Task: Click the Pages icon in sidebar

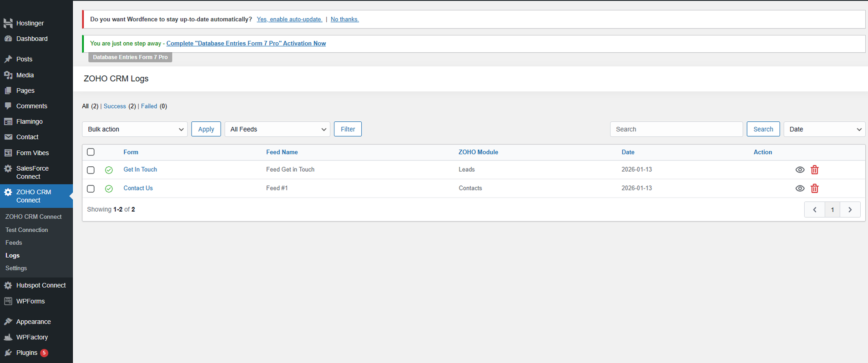Action: pos(8,90)
